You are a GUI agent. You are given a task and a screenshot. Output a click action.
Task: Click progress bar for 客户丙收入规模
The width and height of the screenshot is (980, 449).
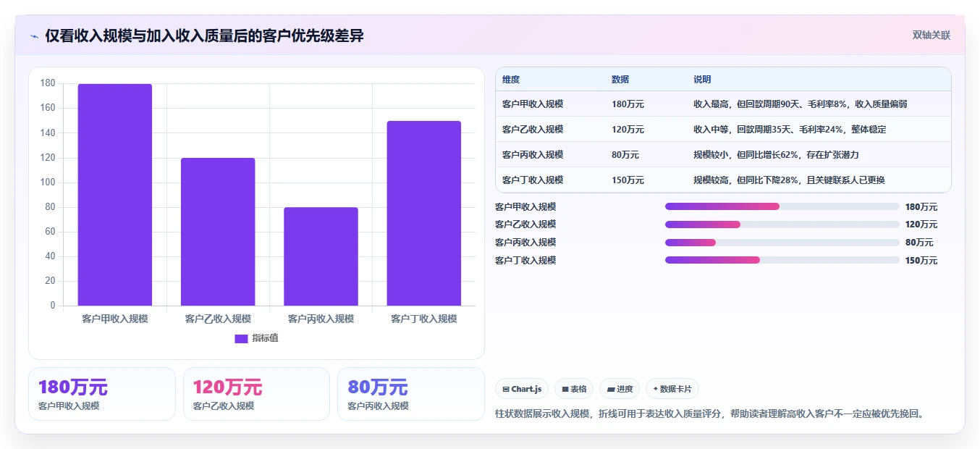tap(782, 243)
